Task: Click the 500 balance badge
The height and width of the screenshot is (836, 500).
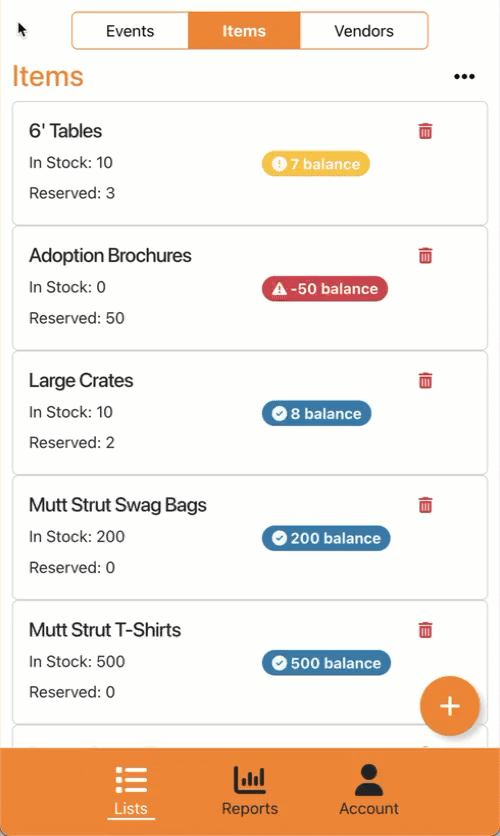Action: click(326, 663)
